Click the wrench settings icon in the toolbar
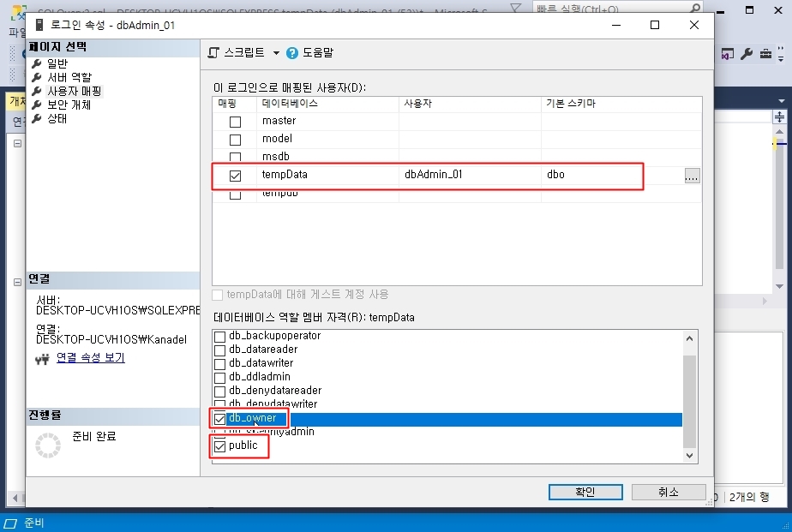 tap(748, 54)
